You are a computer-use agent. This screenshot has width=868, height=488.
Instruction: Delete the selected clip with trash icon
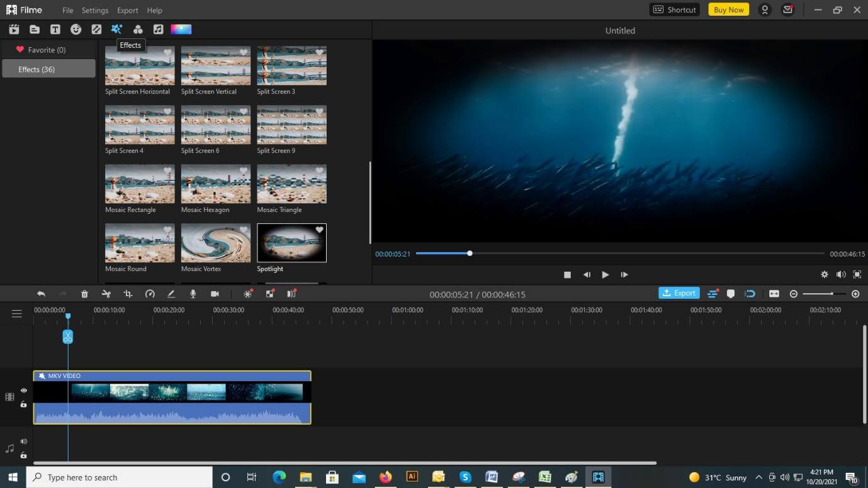[x=84, y=294]
